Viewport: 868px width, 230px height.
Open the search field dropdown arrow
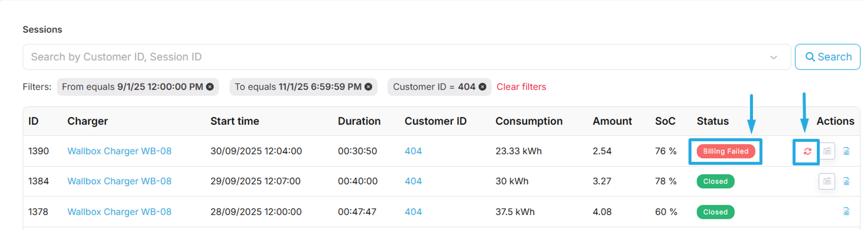coord(774,57)
